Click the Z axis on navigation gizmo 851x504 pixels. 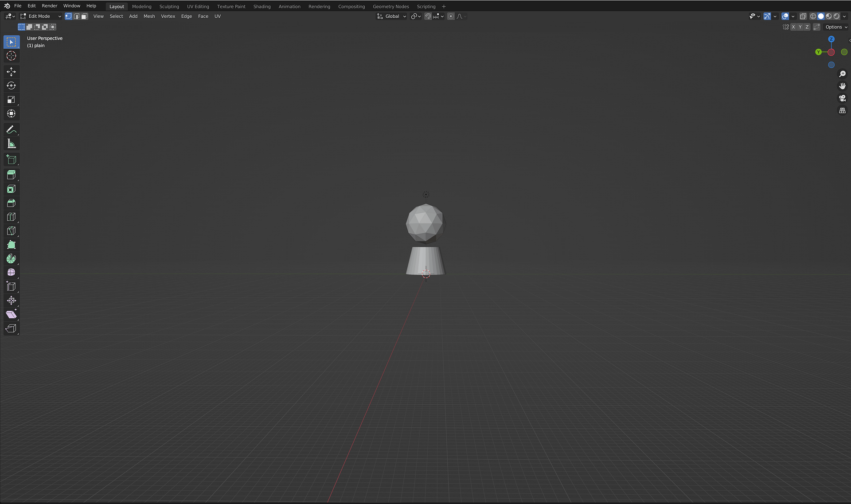[831, 39]
